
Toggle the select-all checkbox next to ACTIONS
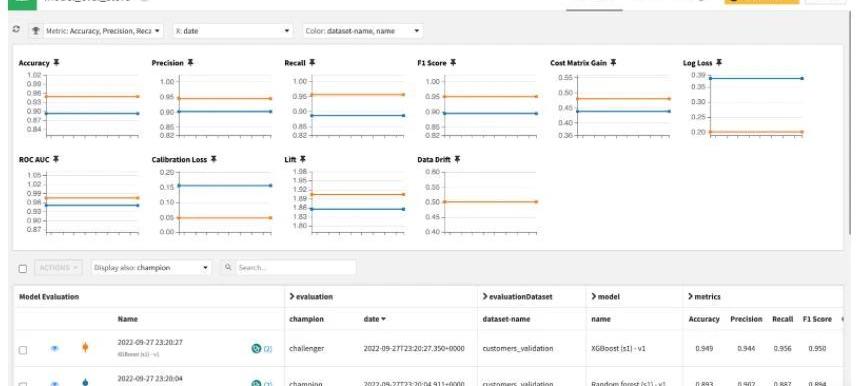pyautogui.click(x=23, y=269)
